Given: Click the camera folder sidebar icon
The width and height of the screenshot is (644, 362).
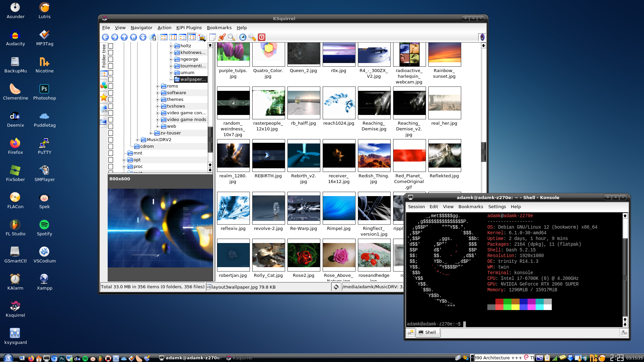Looking at the screenshot, I should coord(104,109).
